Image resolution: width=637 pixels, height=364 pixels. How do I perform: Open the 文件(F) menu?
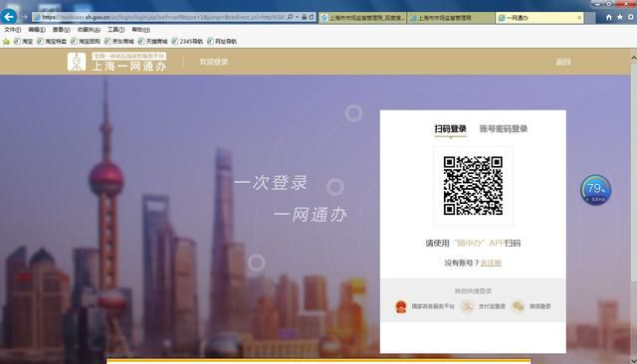[x=13, y=30]
